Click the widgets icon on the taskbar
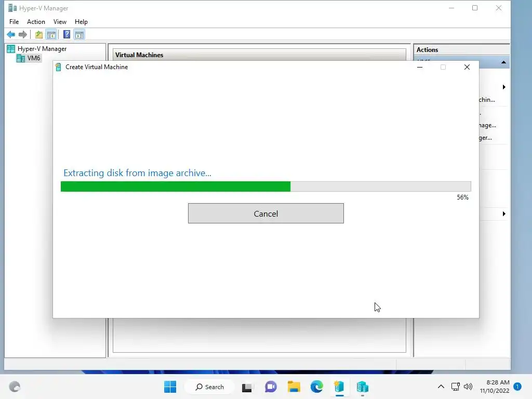 pyautogui.click(x=15, y=387)
